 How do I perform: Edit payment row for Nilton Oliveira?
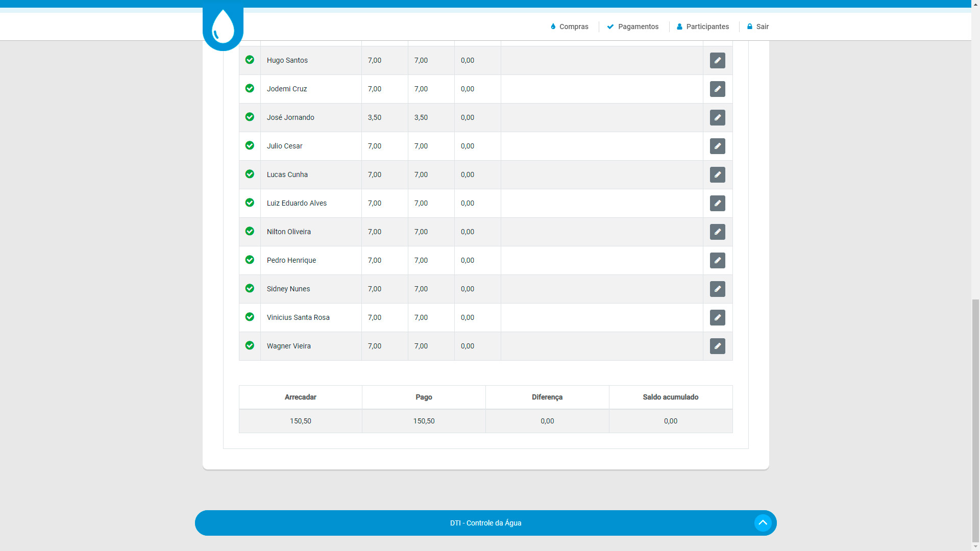pyautogui.click(x=717, y=232)
